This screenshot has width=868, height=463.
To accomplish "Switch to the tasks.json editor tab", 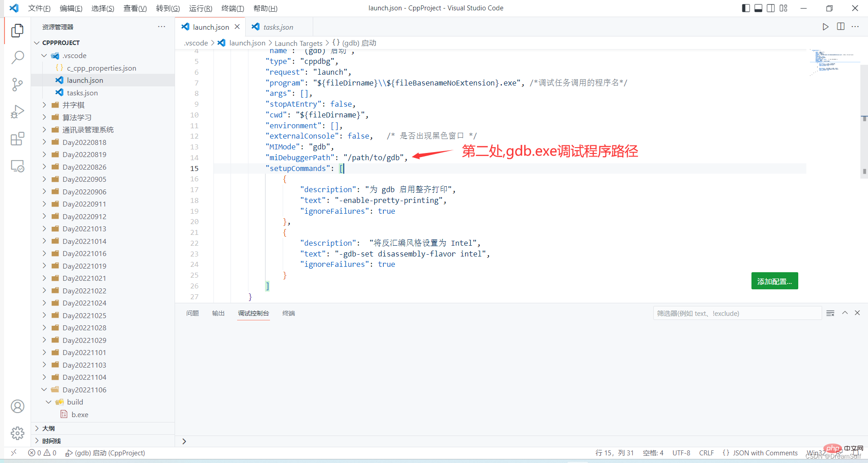I will point(278,27).
